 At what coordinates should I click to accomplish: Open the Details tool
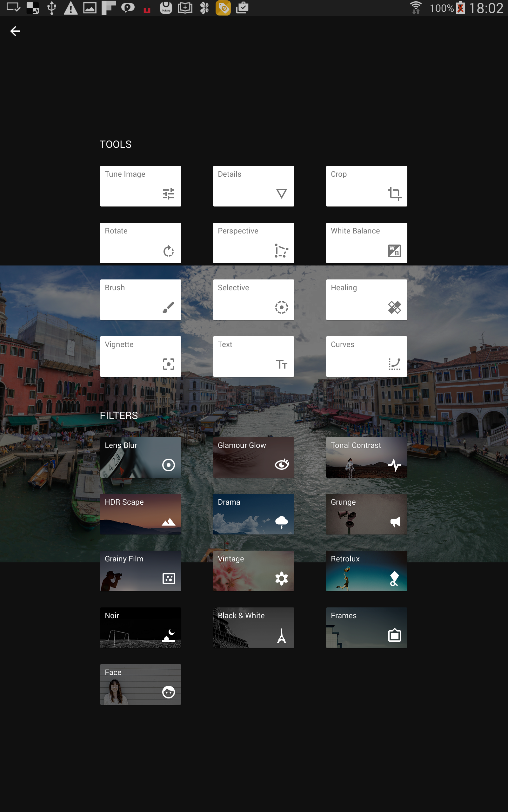pyautogui.click(x=253, y=186)
